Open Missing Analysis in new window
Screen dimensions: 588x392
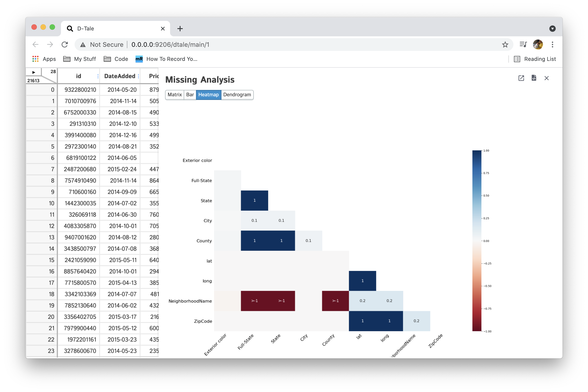(521, 78)
